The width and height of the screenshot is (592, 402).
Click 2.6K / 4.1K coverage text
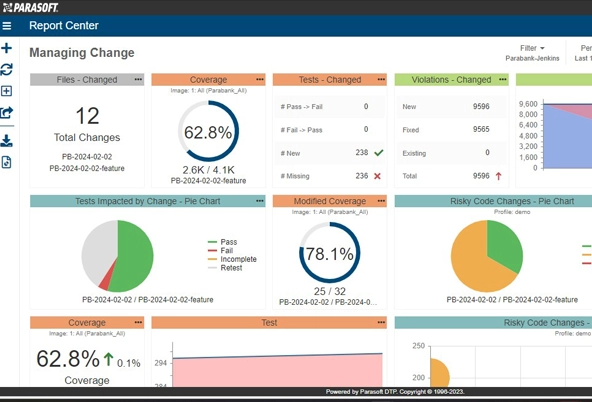pyautogui.click(x=208, y=170)
